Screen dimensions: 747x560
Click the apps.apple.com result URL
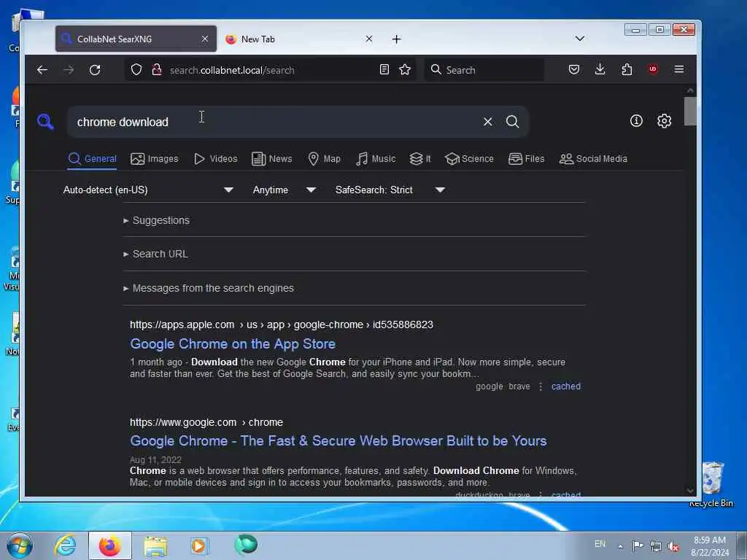coord(282,324)
